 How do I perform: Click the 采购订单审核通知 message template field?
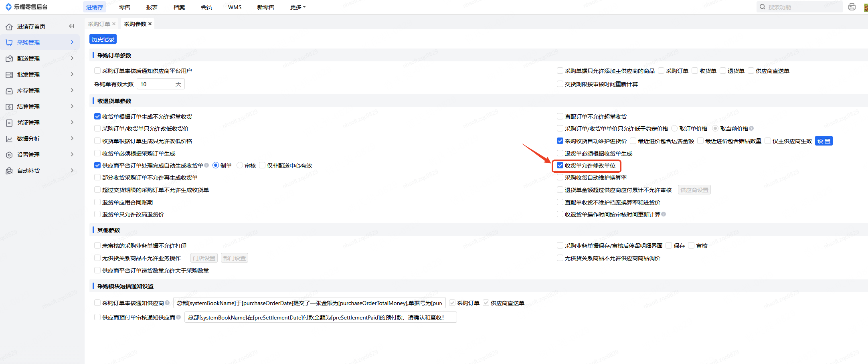310,303
